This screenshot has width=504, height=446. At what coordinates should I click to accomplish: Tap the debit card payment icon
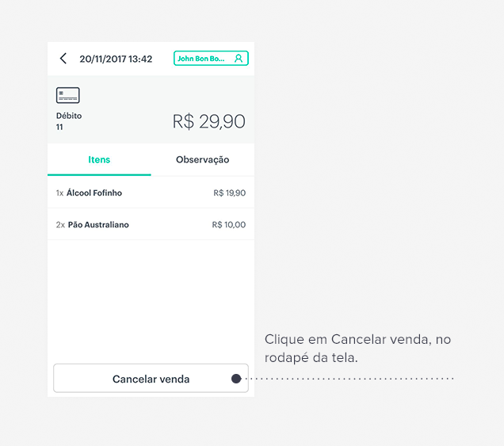click(x=68, y=95)
